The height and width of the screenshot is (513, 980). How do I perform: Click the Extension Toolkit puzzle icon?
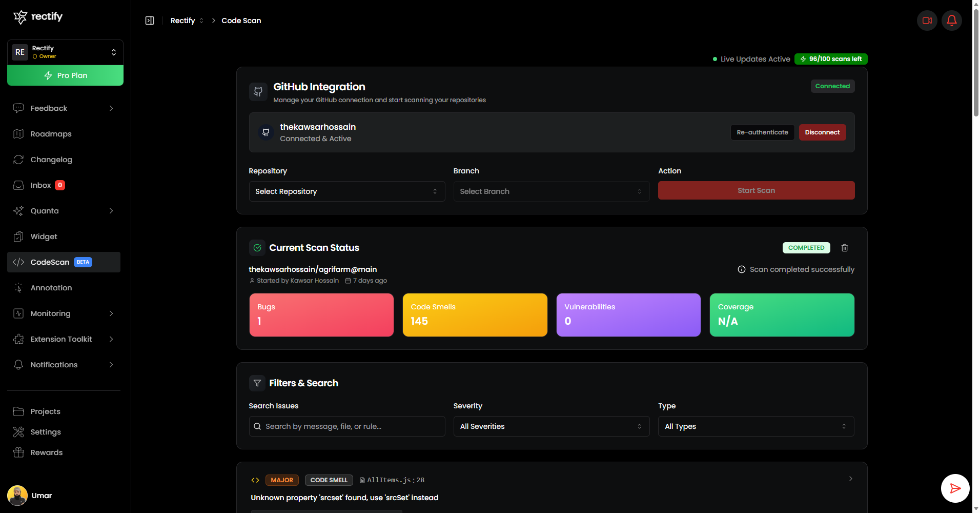pyautogui.click(x=18, y=339)
